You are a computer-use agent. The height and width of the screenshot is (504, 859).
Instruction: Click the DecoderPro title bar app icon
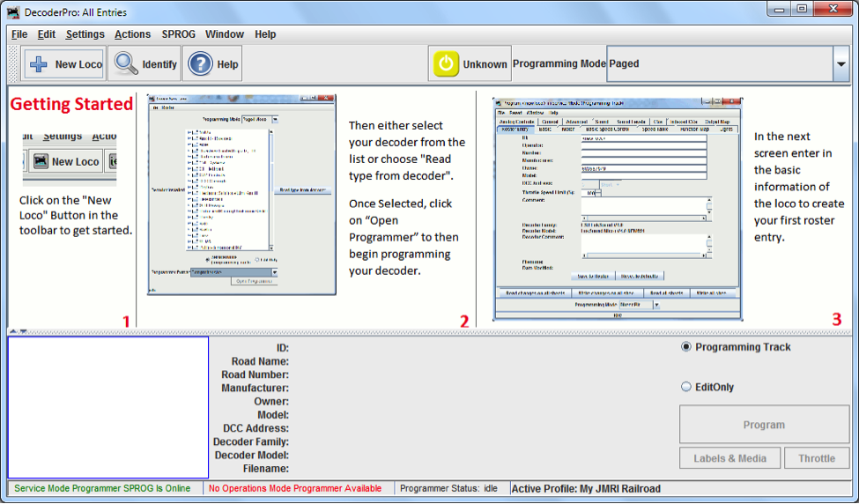[13, 12]
